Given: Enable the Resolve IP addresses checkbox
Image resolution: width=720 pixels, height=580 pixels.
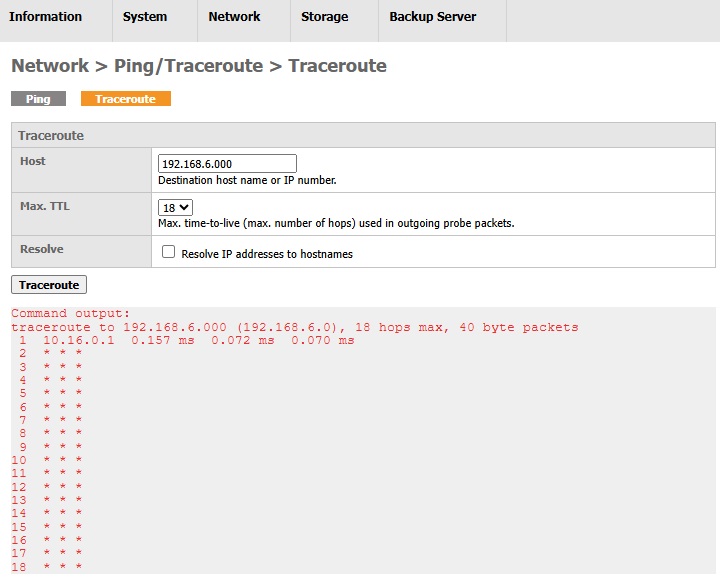Looking at the screenshot, I should 168,253.
